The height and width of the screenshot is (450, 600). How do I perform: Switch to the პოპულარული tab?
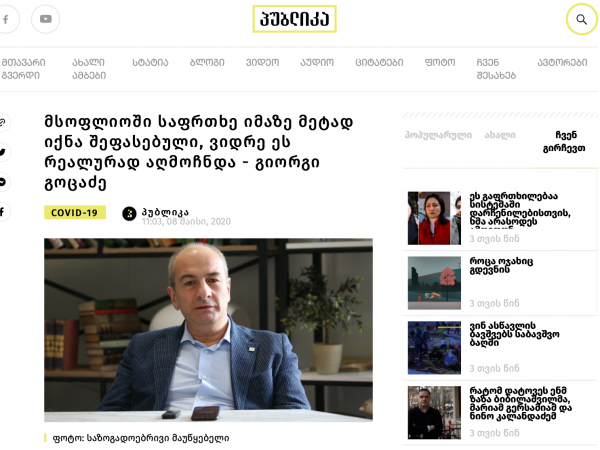(438, 135)
